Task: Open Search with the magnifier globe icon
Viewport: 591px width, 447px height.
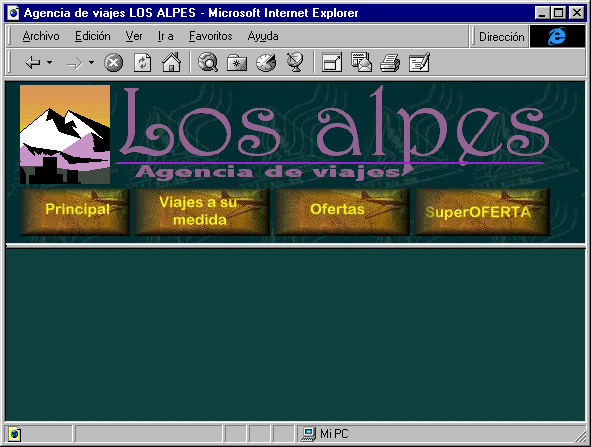Action: [208, 62]
